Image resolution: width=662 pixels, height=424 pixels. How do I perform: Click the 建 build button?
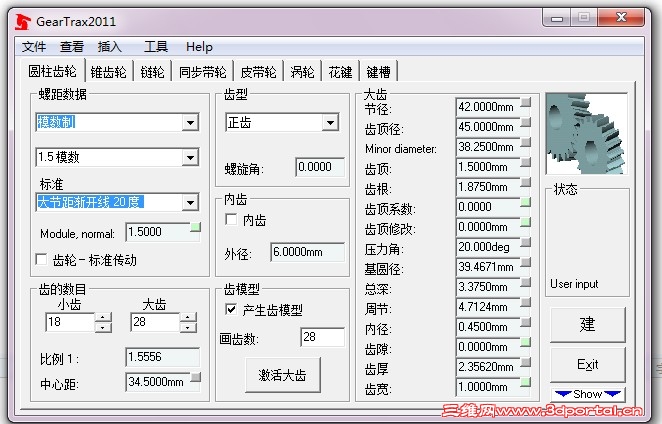588,324
